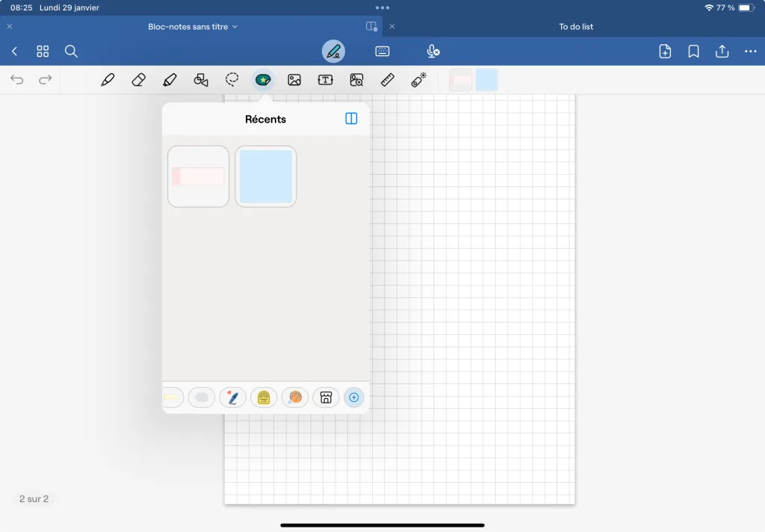Select the Lasso selection tool
765x532 pixels.
point(232,79)
